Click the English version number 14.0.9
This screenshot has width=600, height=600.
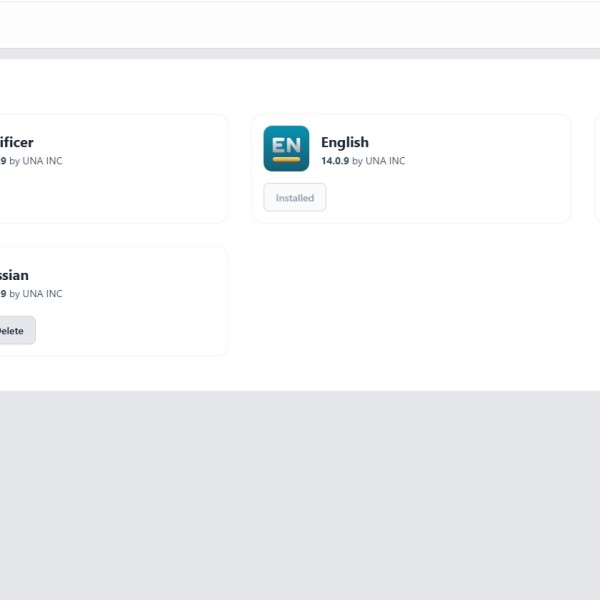click(335, 161)
